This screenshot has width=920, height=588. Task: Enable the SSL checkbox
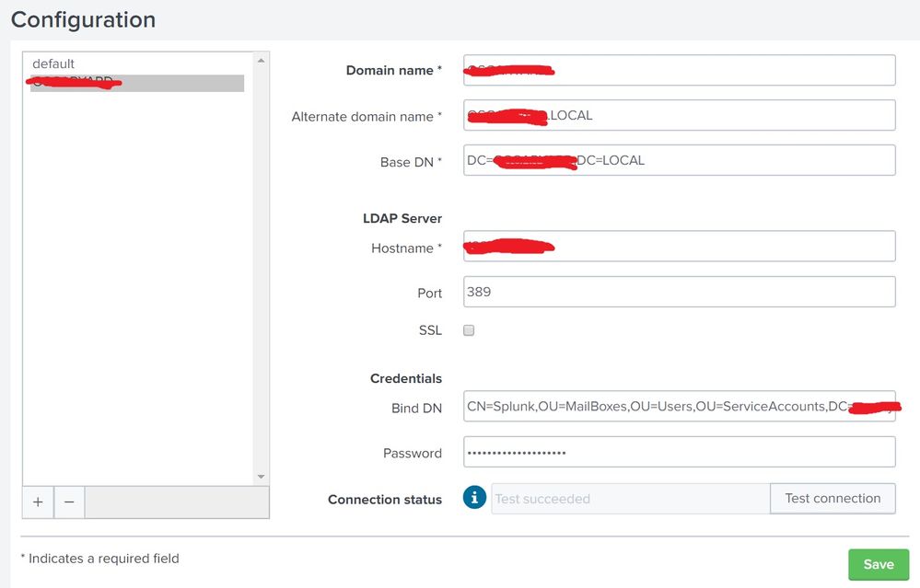click(x=469, y=330)
